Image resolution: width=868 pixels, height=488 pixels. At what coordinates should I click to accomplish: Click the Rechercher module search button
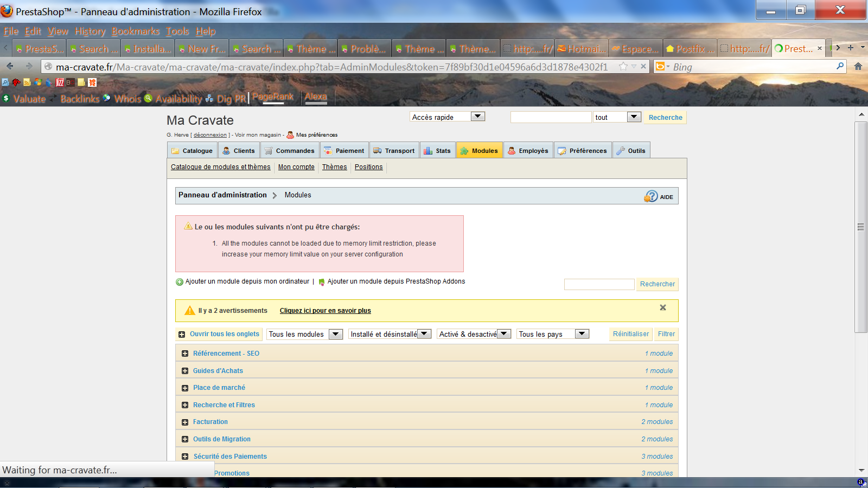[658, 284]
